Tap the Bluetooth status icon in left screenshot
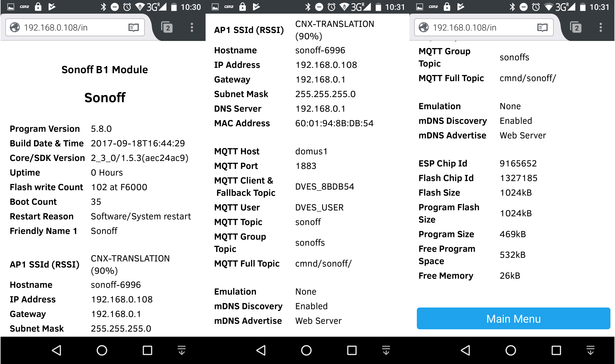This screenshot has width=615, height=364. click(103, 7)
